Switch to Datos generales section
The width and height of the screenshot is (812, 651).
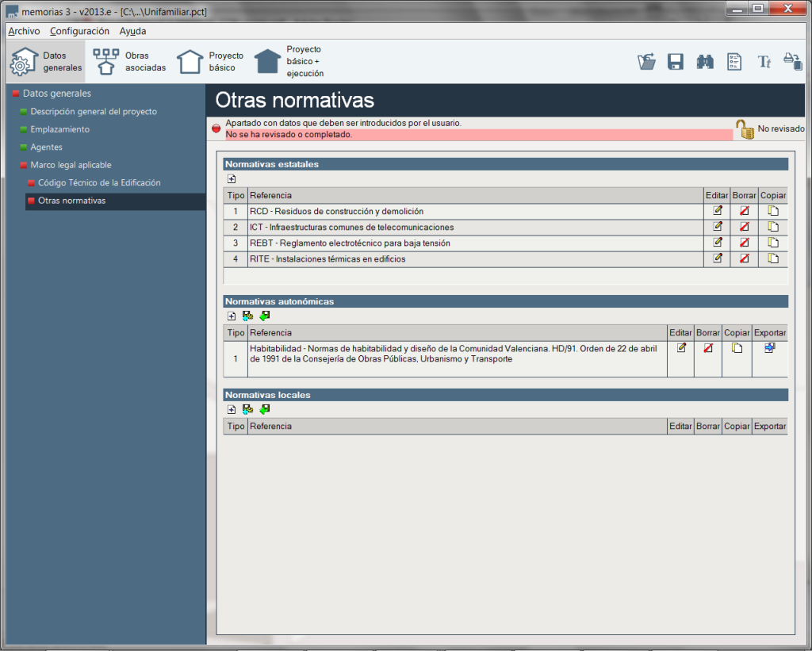coord(46,62)
